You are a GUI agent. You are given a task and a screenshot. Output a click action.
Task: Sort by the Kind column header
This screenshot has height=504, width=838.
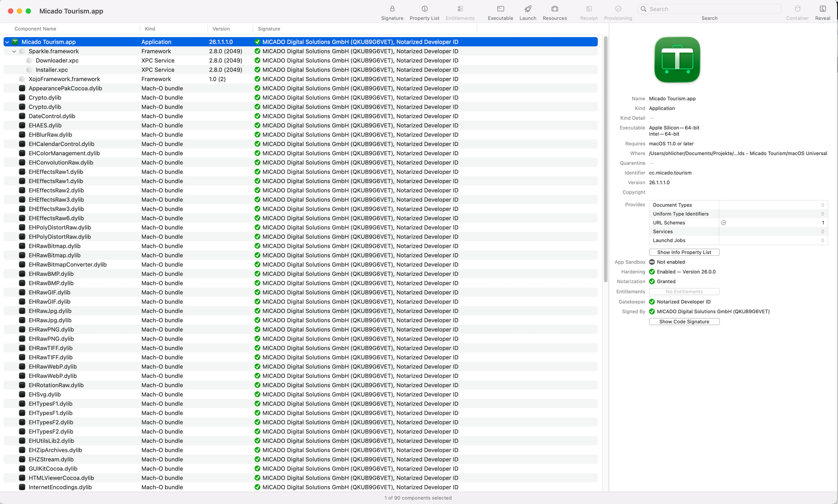tap(150, 29)
